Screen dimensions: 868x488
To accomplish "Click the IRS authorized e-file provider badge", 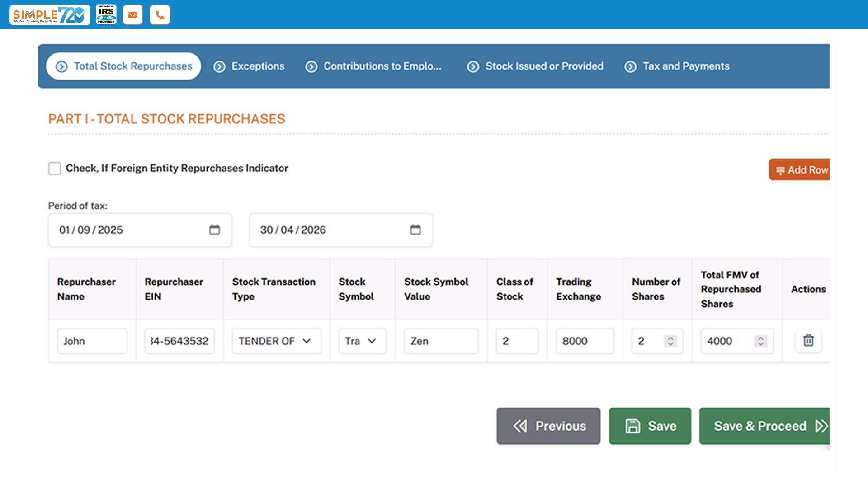I will click(x=106, y=14).
